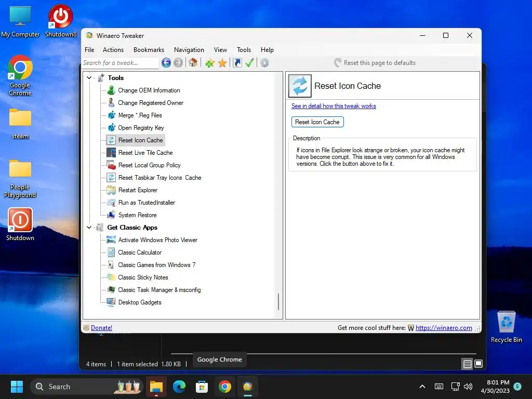
Task: Click Change OEM Information tree icon
Action: 111,90
